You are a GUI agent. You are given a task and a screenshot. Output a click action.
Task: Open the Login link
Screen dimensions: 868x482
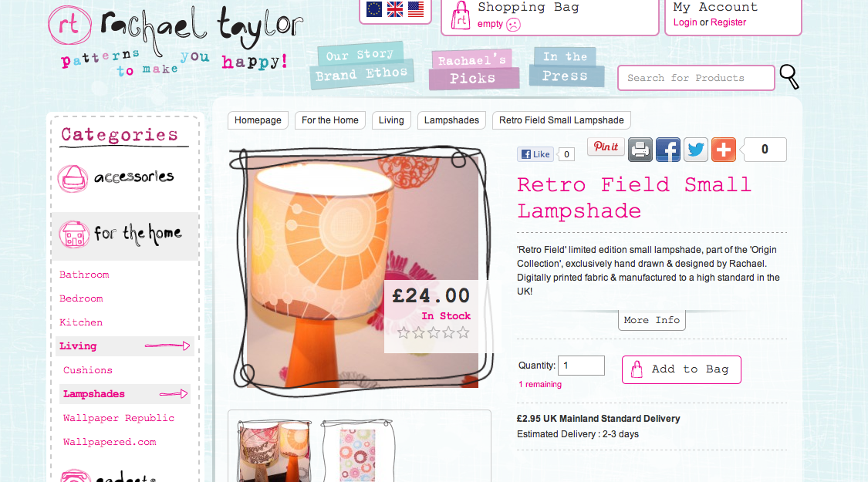pos(685,22)
